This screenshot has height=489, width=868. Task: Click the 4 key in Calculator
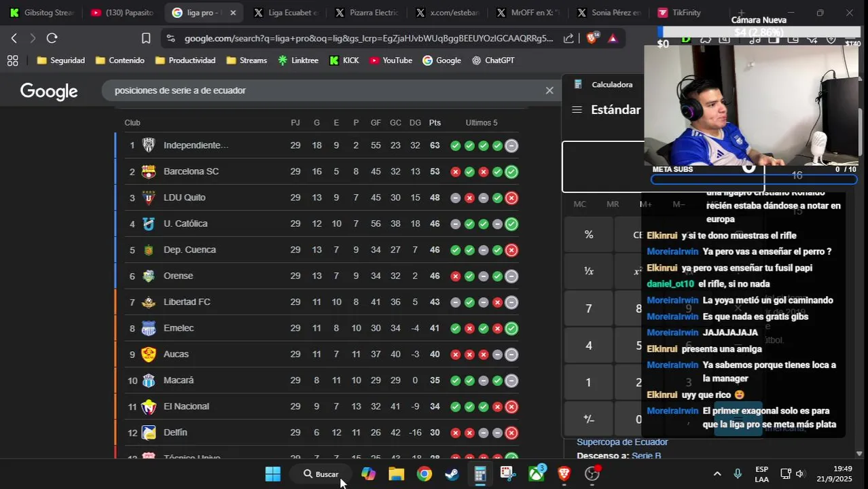589,346
